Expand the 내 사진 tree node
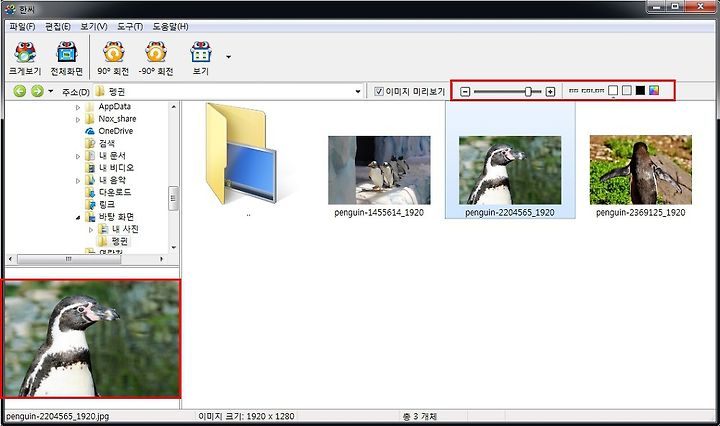The image size is (720, 426). (x=90, y=230)
